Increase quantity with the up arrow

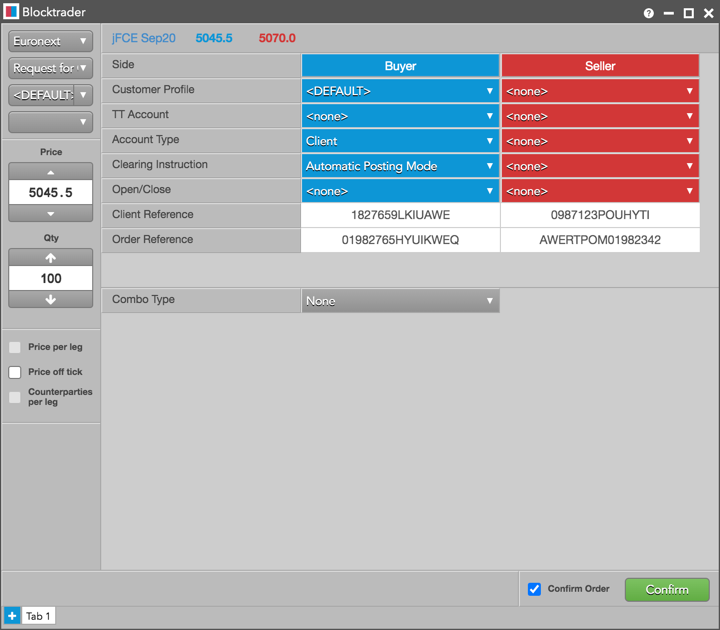point(51,258)
